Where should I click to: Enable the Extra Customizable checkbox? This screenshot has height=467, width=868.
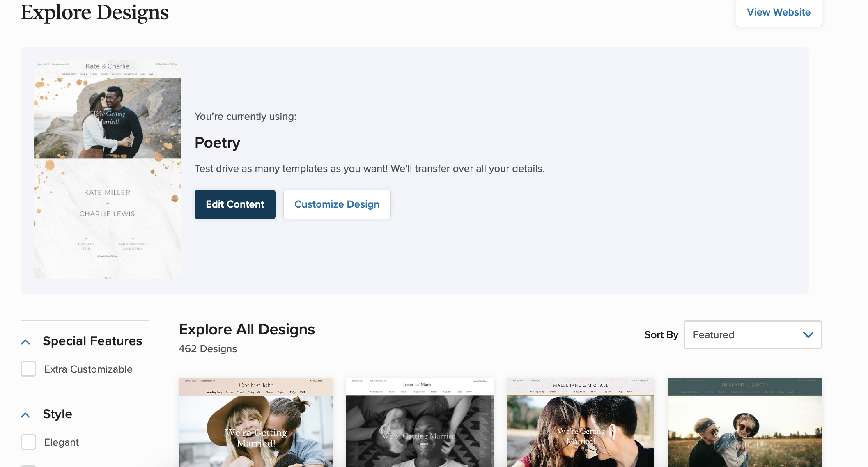click(28, 369)
